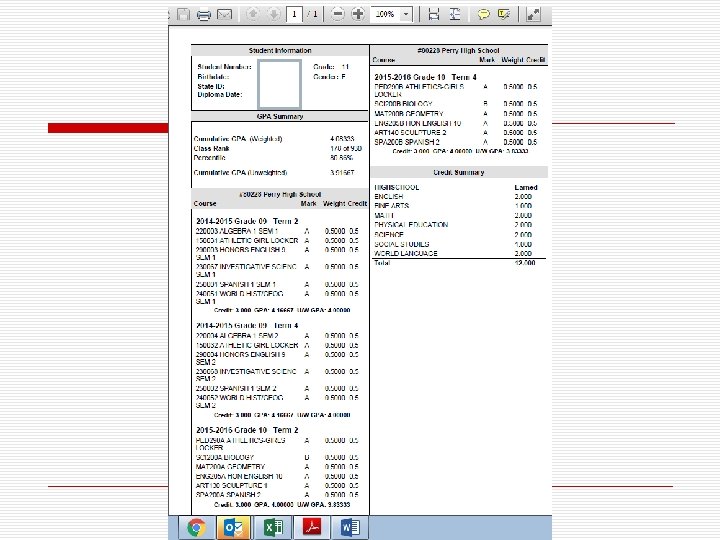Open Adobe Acrobat from the taskbar
The width and height of the screenshot is (720, 540).
coord(312,527)
